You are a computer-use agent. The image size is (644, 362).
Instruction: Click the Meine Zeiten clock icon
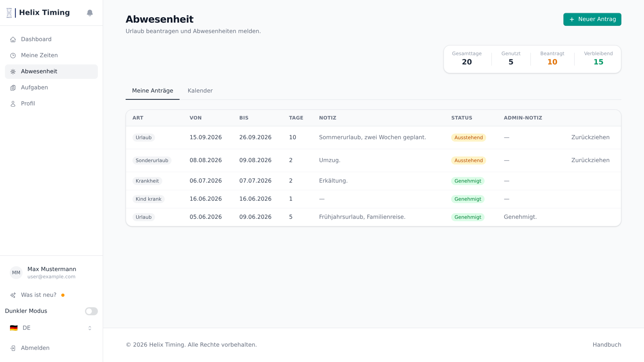click(x=13, y=56)
